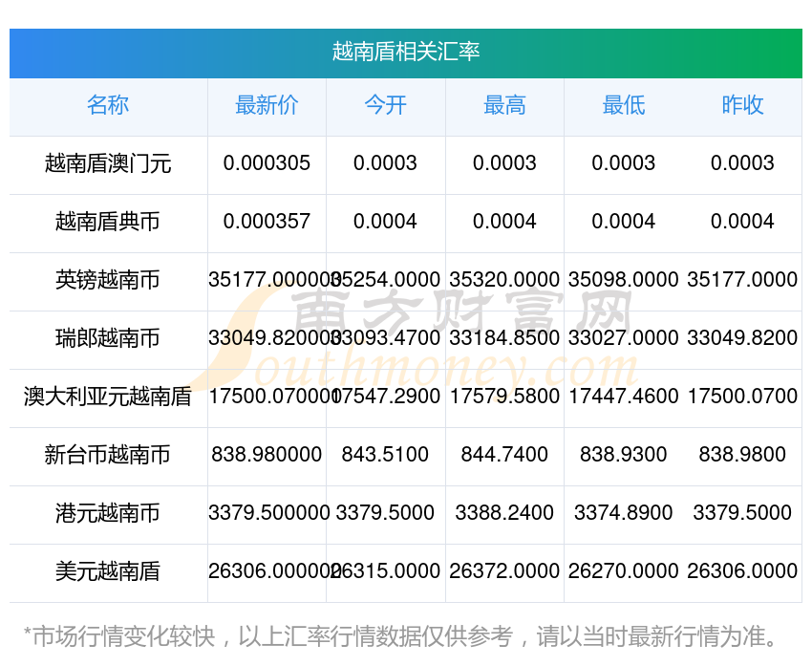Open the 越南盾澳门元 row name
This screenshot has width=812, height=666.
[x=108, y=163]
